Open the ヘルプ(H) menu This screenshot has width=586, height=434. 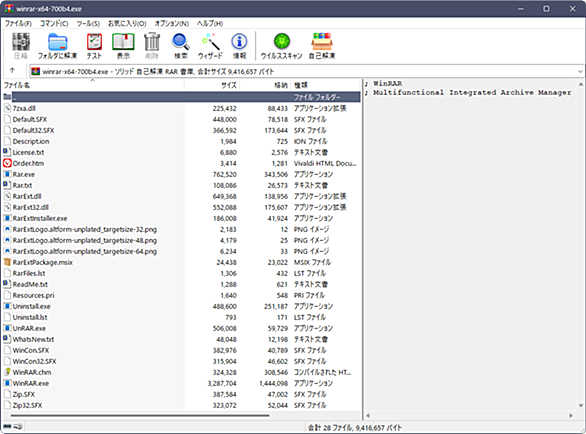(210, 24)
